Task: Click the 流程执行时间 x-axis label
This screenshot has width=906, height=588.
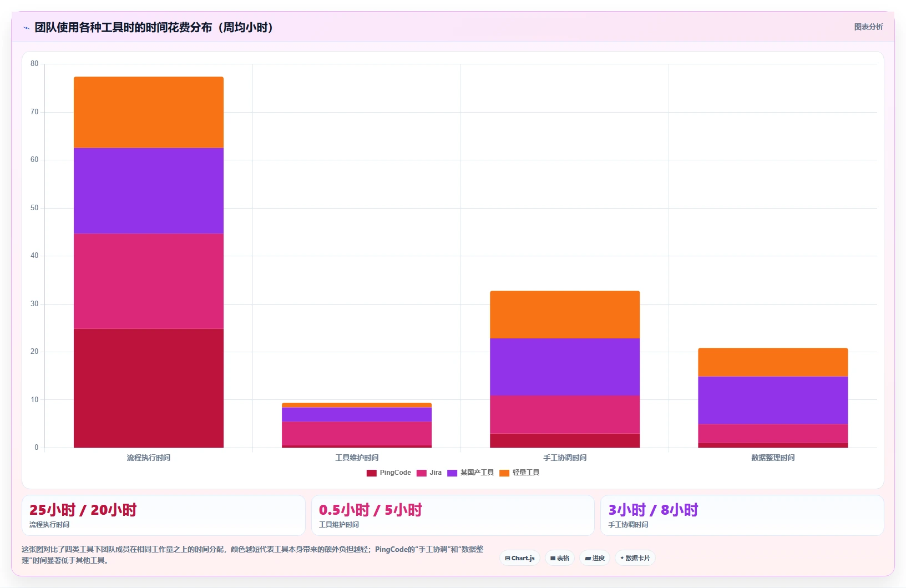Action: coord(149,458)
